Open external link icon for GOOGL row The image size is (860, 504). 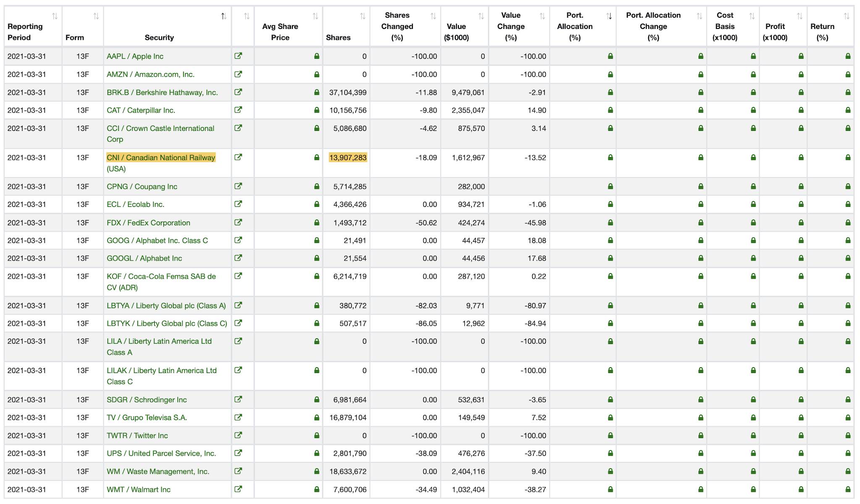click(x=238, y=258)
